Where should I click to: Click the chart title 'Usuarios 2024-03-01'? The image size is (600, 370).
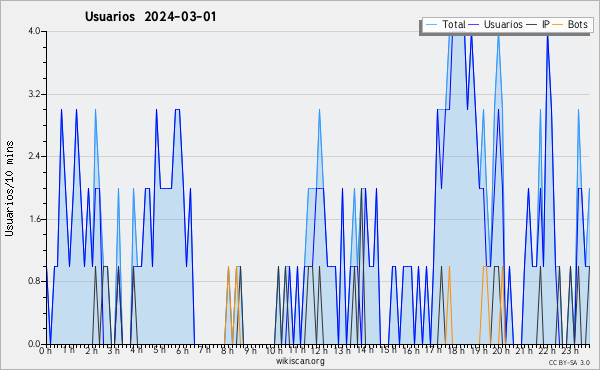click(150, 17)
